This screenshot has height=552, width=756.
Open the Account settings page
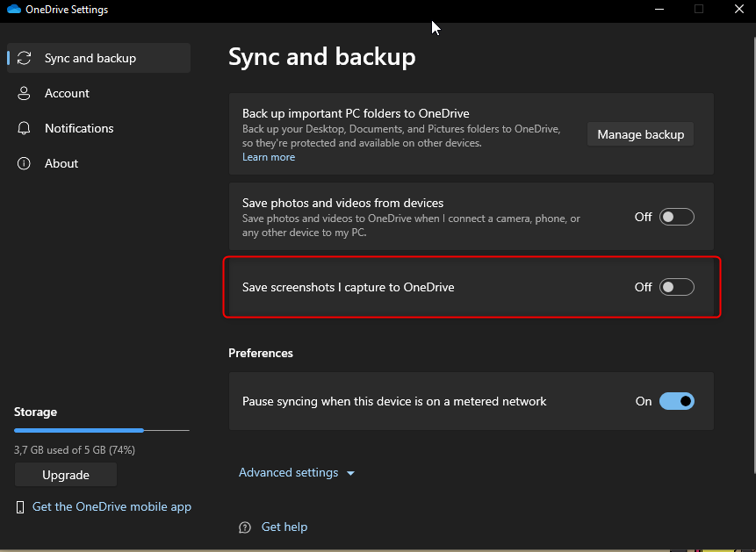click(67, 93)
